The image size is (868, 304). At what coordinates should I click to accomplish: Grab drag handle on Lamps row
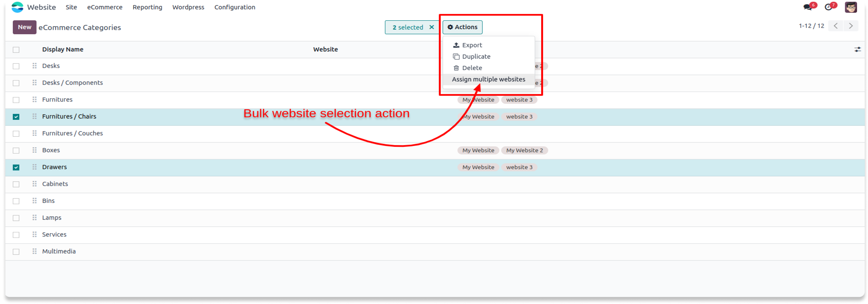(34, 218)
